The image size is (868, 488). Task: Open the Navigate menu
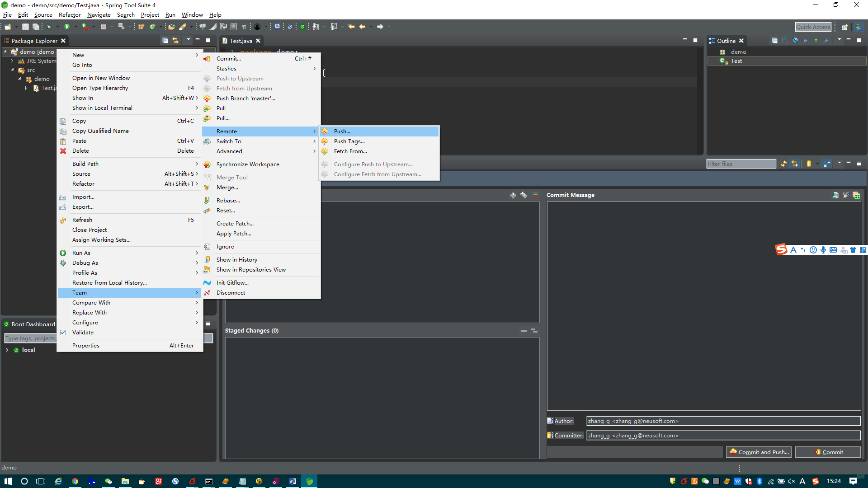[99, 14]
